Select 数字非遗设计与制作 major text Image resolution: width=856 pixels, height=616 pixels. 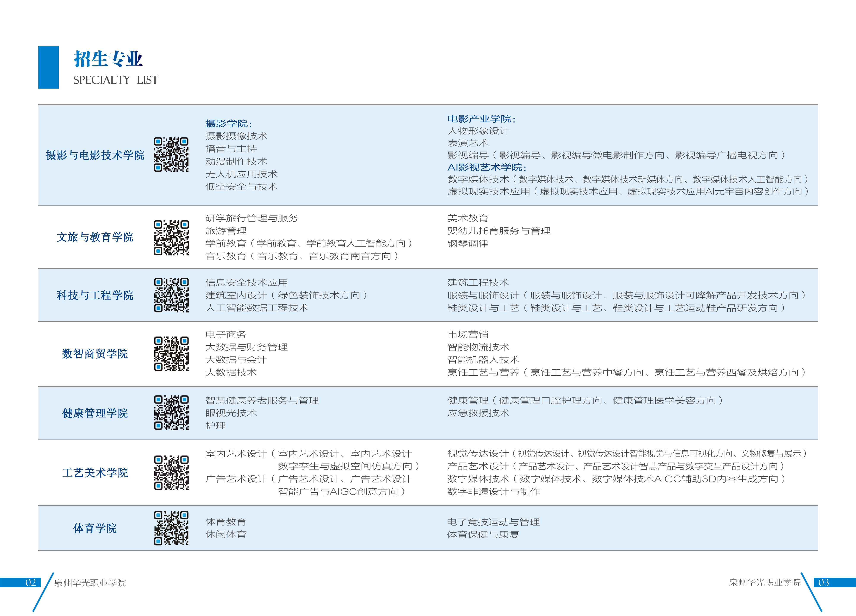click(493, 491)
